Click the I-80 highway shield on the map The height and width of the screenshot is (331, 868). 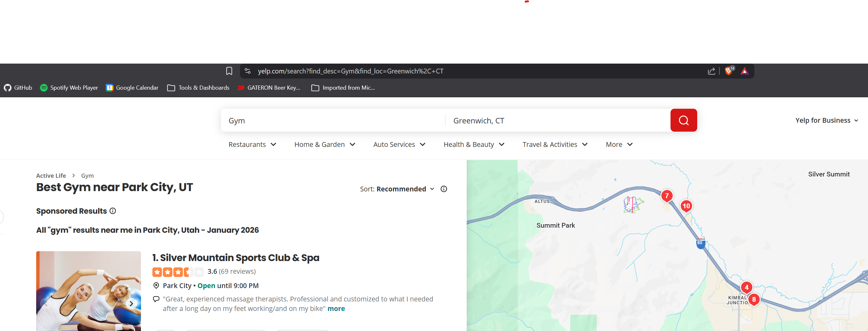(700, 243)
